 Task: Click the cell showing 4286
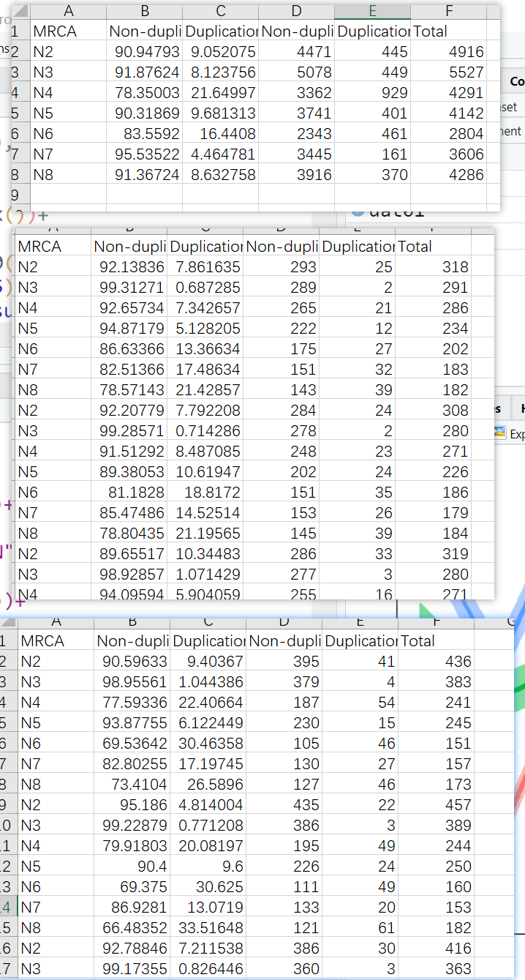(x=448, y=174)
